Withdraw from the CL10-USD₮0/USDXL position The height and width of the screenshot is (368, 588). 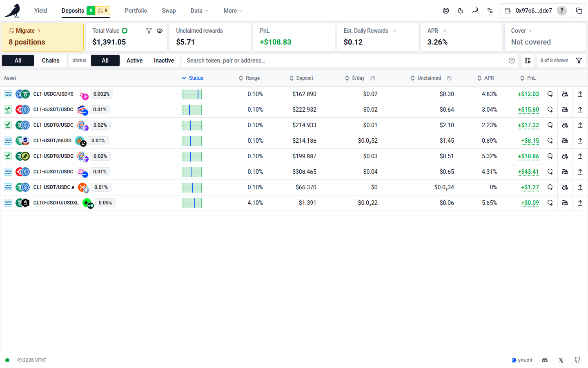point(580,203)
